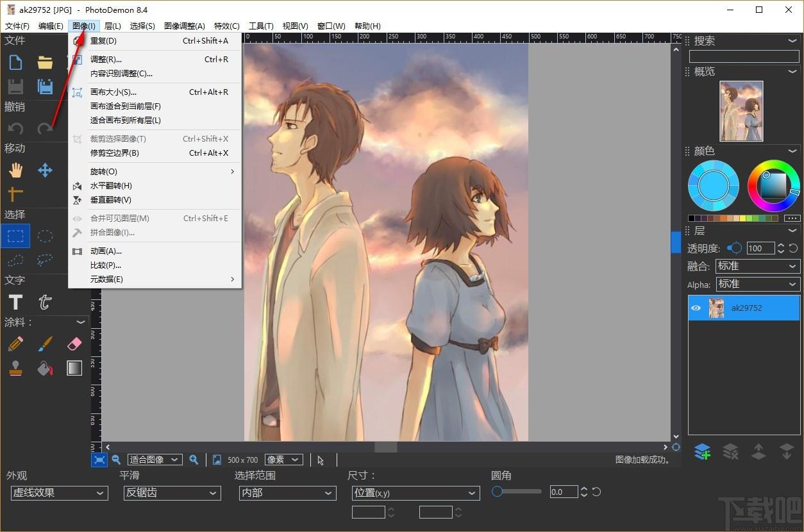The width and height of the screenshot is (804, 532).
Task: Click the search input field
Action: pos(744,56)
